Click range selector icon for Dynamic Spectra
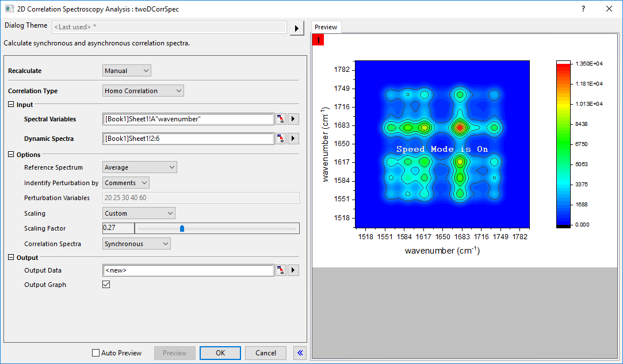 tap(281, 139)
